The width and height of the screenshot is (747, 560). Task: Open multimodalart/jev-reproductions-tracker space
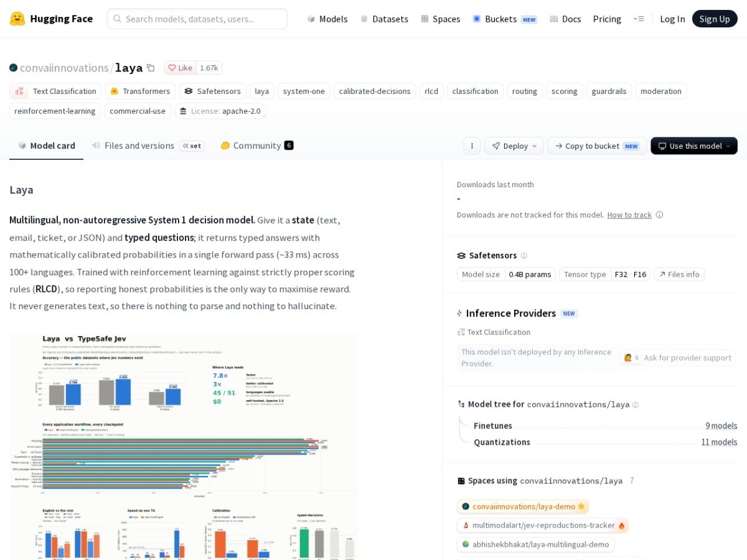[543, 525]
